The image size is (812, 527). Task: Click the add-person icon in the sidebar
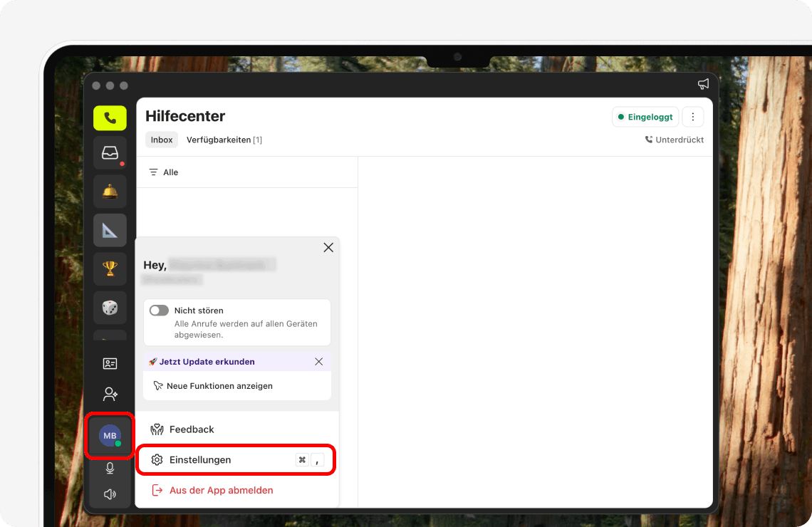110,394
